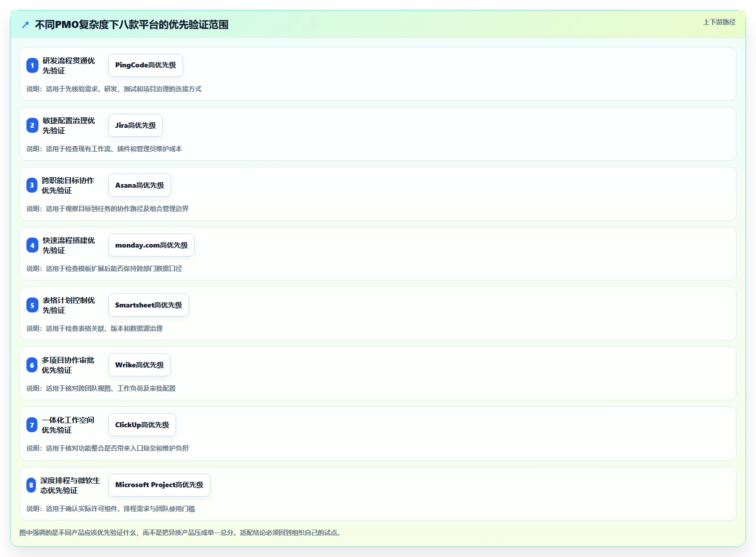Click the 快速流程搭建优先验证 heading

tap(69, 245)
